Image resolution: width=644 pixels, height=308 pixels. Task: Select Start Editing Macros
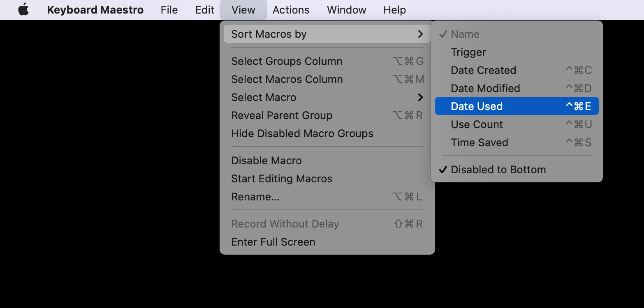point(327,179)
